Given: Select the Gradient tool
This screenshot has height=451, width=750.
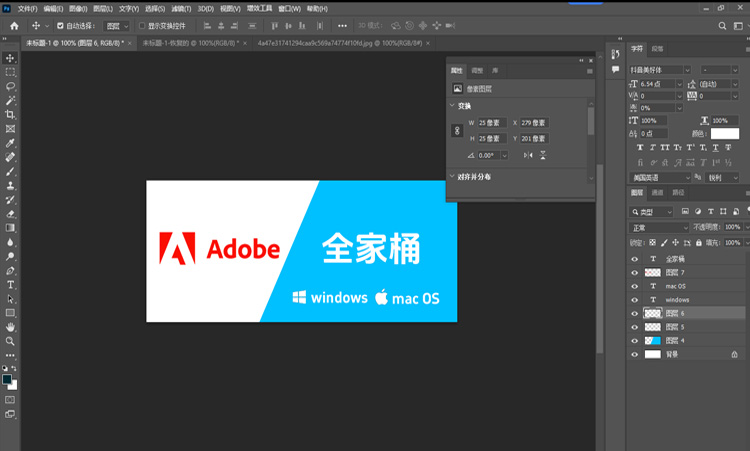Looking at the screenshot, I should 10,228.
